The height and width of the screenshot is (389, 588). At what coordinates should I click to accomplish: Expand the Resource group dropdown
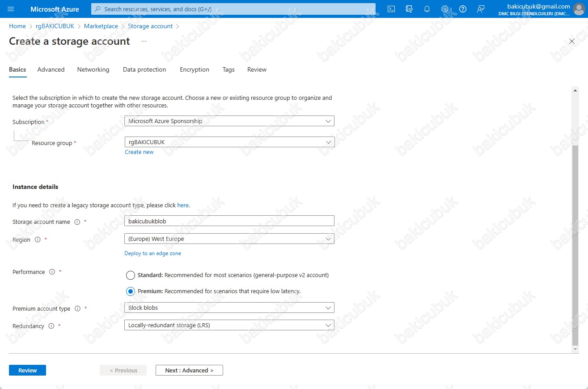coord(229,142)
